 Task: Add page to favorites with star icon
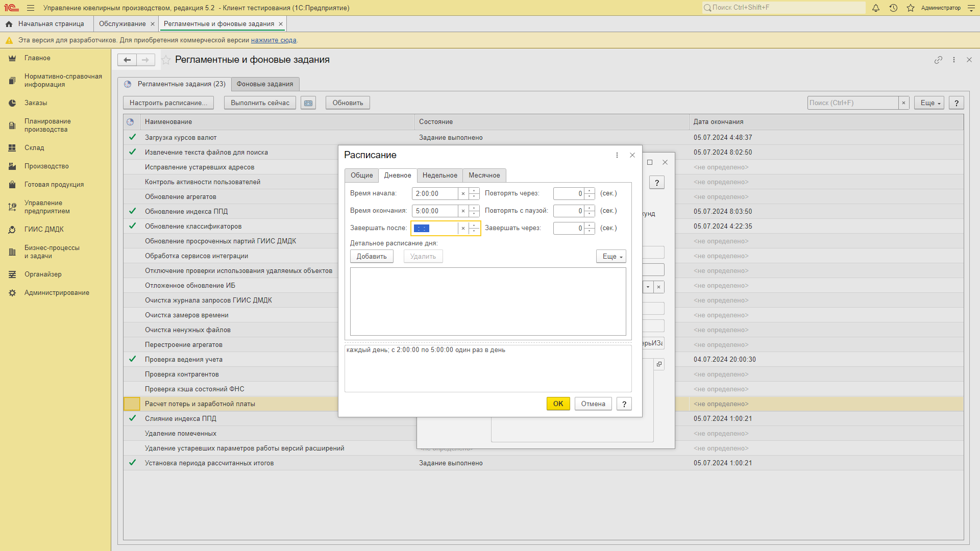coord(166,60)
